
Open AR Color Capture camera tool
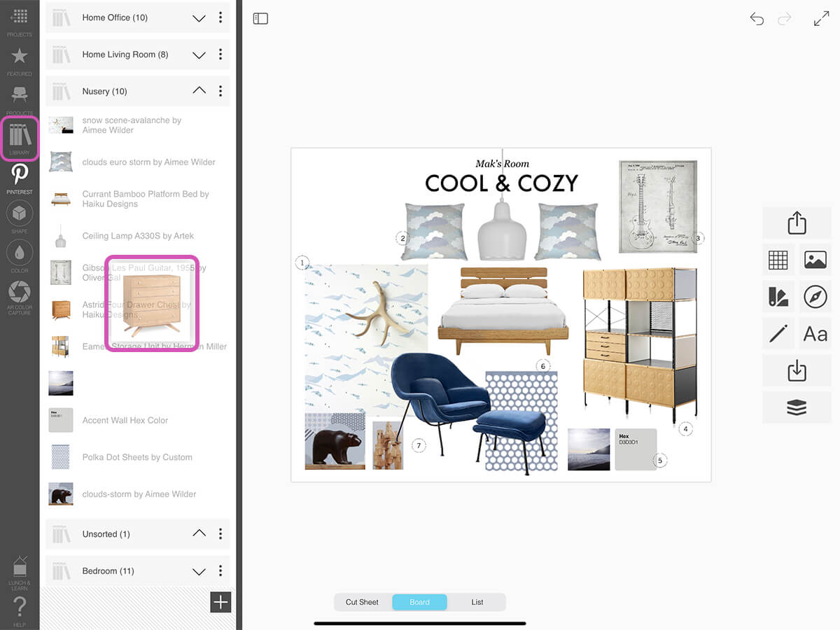(20, 297)
